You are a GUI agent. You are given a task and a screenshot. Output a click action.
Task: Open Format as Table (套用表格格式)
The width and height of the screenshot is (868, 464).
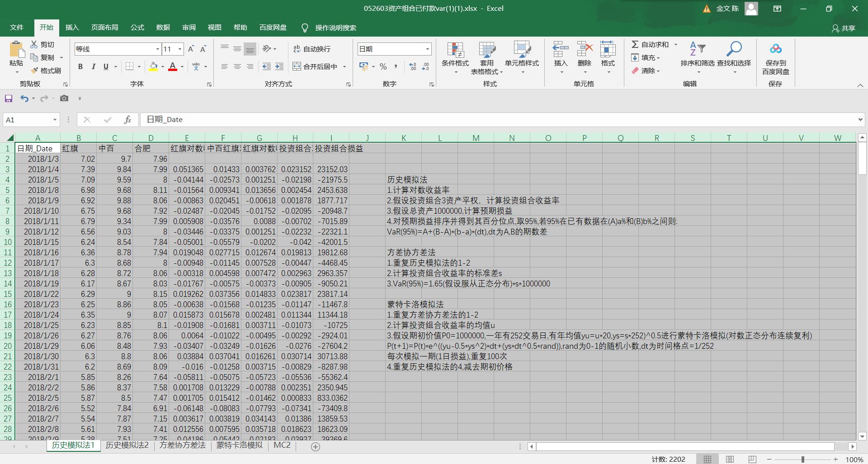[x=487, y=58]
